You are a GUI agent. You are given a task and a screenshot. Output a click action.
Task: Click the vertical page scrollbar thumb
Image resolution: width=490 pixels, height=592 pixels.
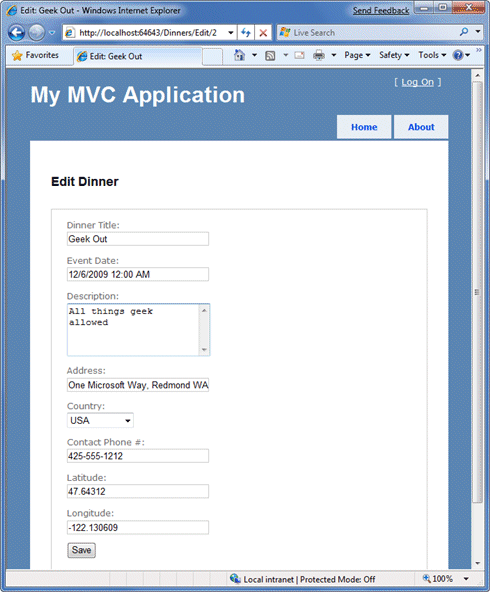pyautogui.click(x=478, y=292)
